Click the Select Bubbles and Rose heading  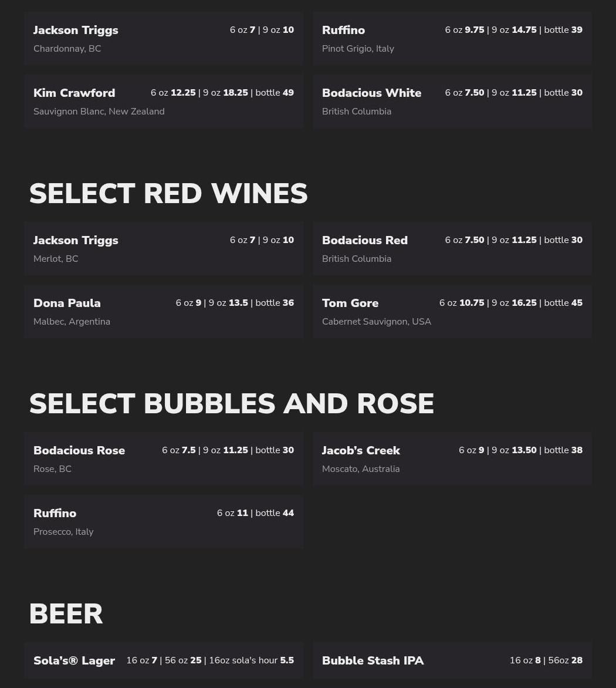[232, 404]
